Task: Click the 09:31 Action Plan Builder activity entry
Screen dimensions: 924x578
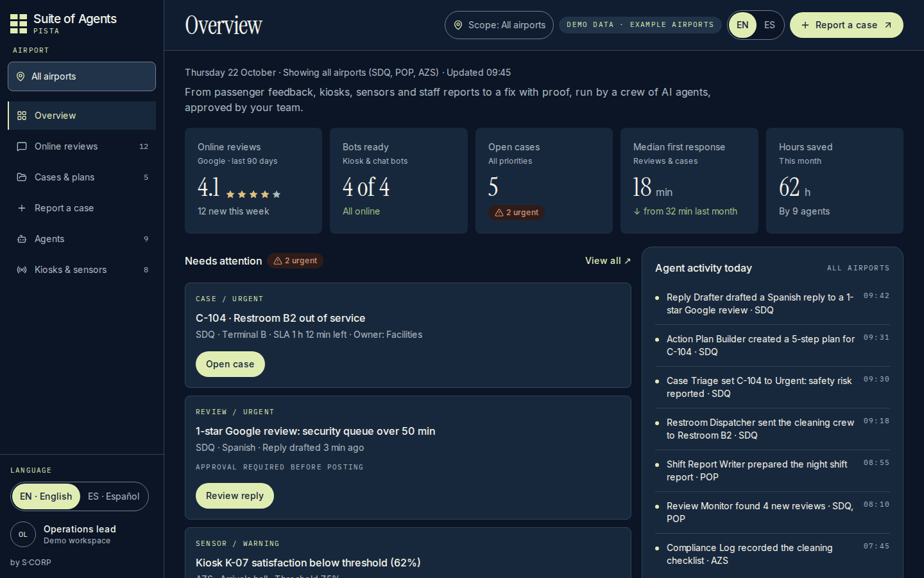Action: [773, 346]
